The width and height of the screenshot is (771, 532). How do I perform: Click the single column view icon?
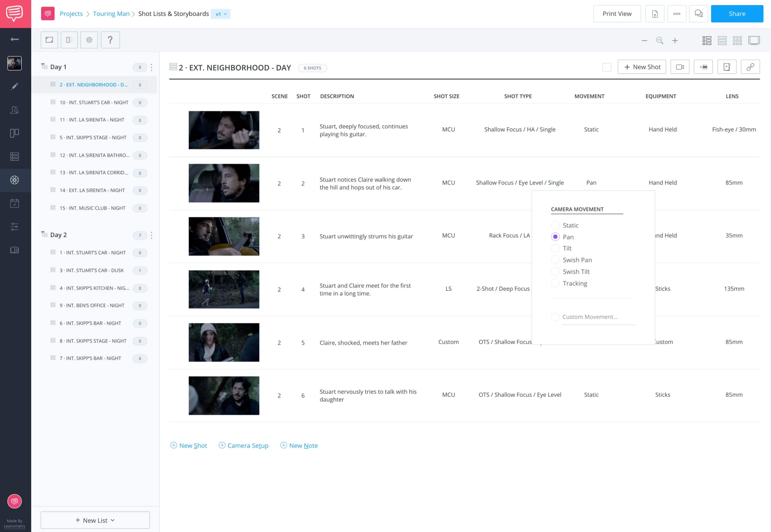coord(722,40)
